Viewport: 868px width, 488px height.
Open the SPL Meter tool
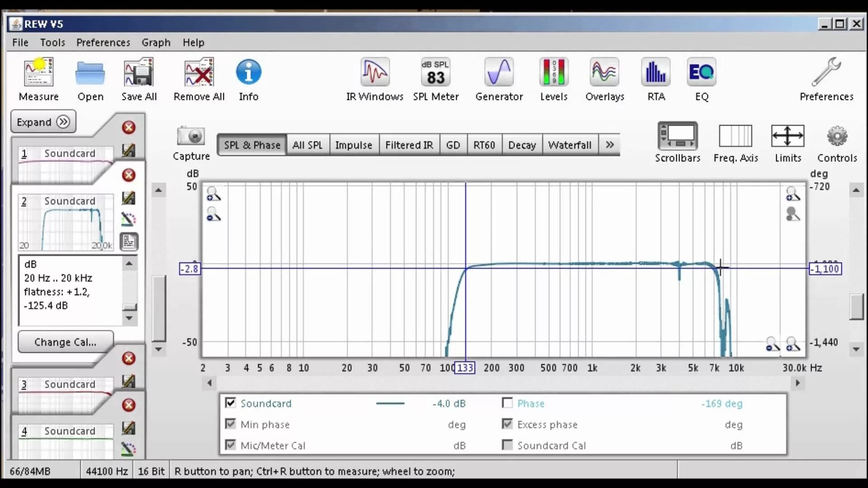pyautogui.click(x=435, y=72)
